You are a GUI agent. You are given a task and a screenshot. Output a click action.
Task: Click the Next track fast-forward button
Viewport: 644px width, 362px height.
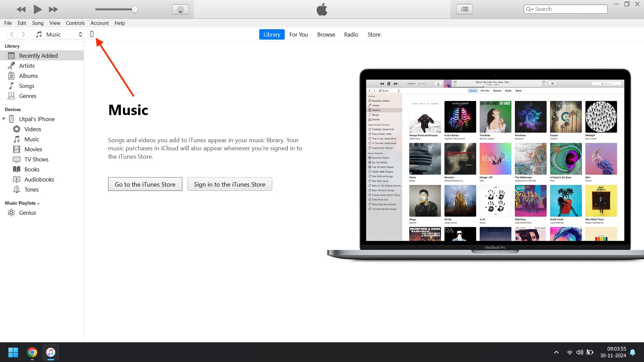(x=53, y=9)
